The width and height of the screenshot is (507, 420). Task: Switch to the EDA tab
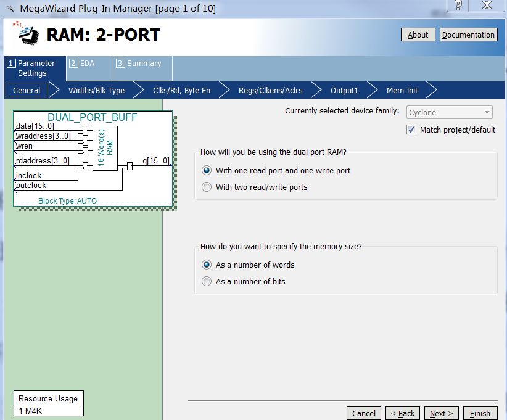pos(89,68)
